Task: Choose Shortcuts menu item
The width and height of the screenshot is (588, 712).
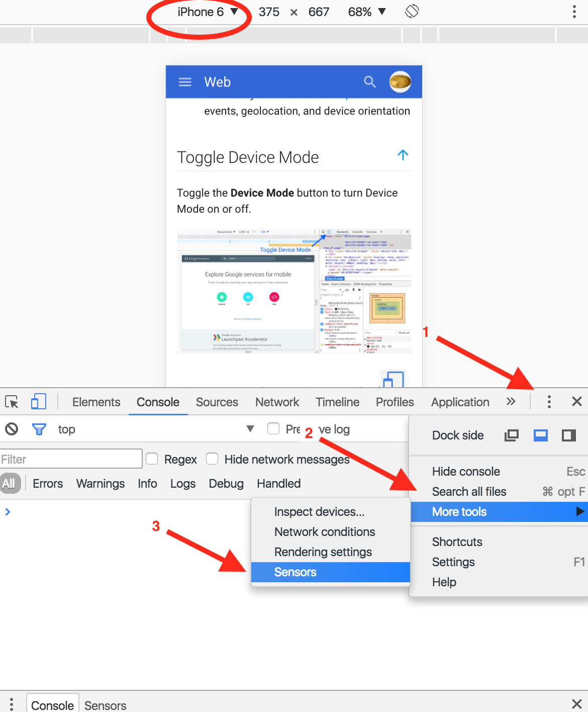Action: coord(499,542)
